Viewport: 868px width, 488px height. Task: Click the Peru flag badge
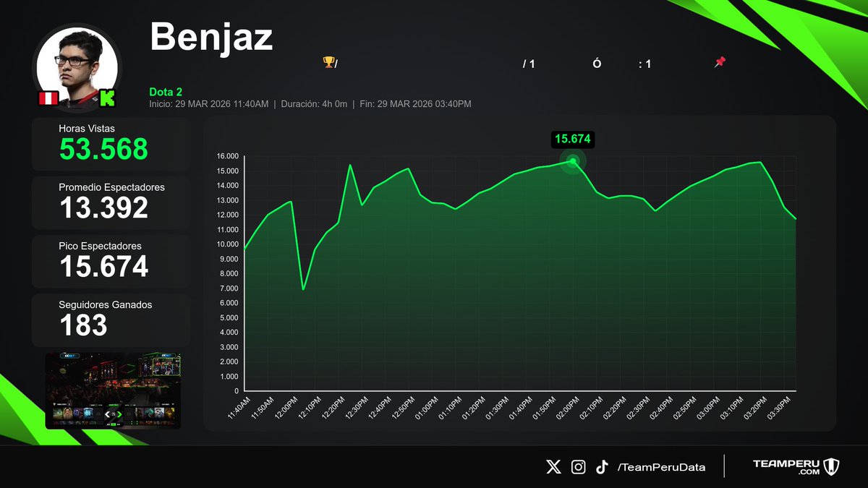[x=48, y=98]
